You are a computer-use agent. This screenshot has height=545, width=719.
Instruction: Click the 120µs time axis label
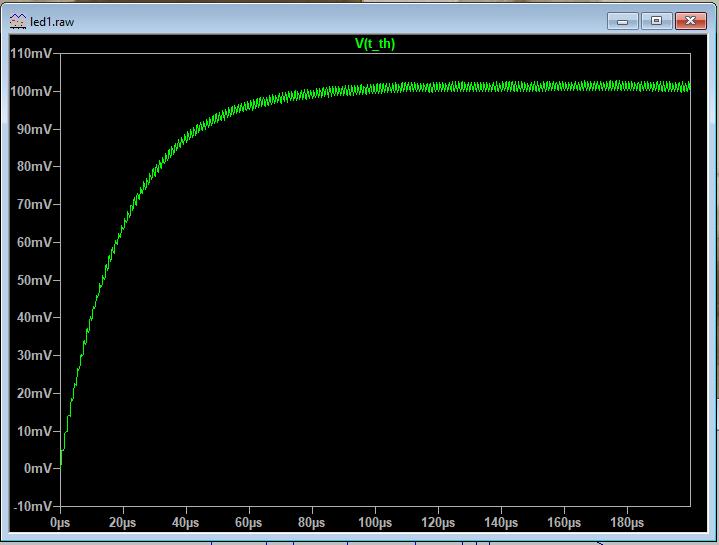click(x=438, y=523)
